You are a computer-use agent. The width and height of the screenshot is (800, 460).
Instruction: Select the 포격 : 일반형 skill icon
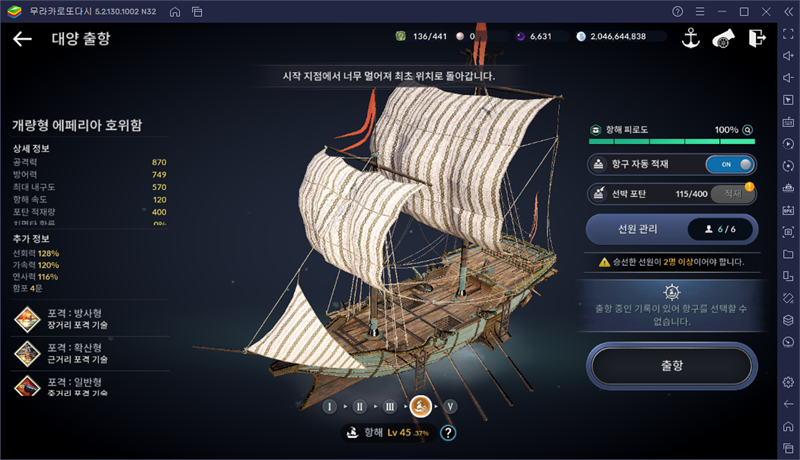coord(28,387)
